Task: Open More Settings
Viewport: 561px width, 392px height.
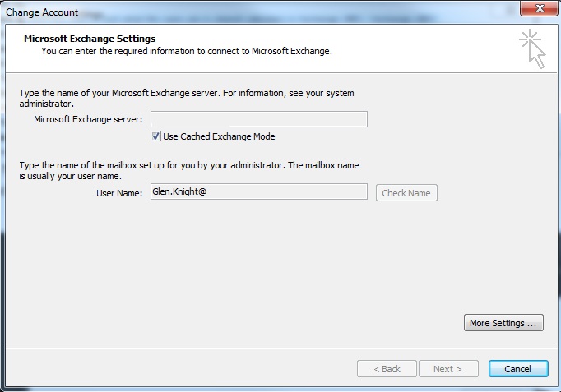Action: tap(503, 323)
